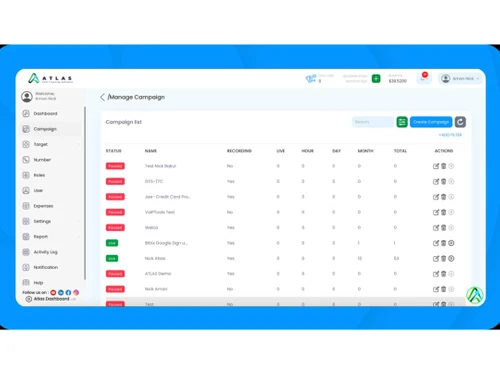Image resolution: width=500 pixels, height=375 pixels.
Task: Click campaign name ATLAS Demo
Action: [x=158, y=274]
